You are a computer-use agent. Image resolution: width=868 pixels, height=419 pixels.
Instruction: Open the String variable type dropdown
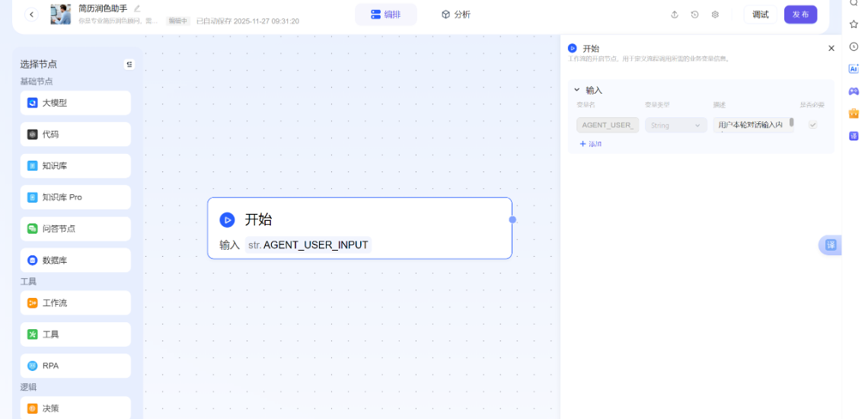[676, 125]
